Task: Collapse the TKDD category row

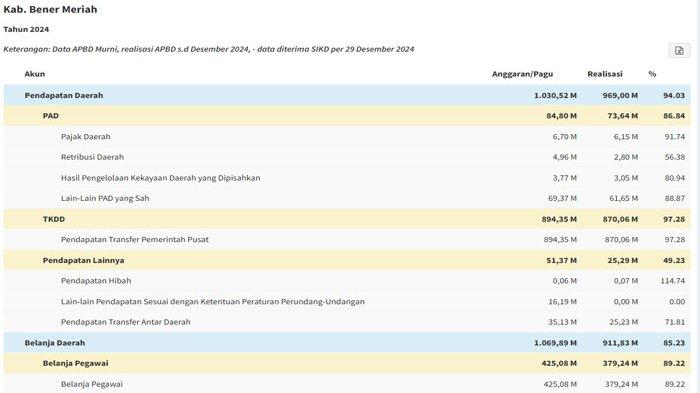Action: point(347,219)
